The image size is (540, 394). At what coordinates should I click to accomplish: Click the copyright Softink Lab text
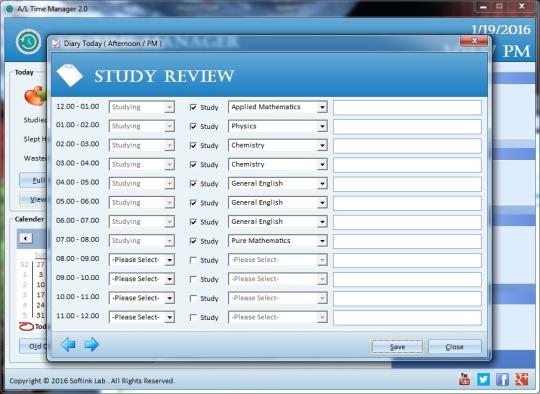[92, 381]
